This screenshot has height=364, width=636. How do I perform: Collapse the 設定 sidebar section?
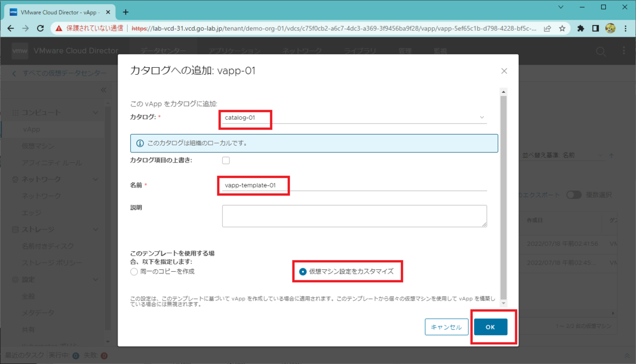coord(95,280)
